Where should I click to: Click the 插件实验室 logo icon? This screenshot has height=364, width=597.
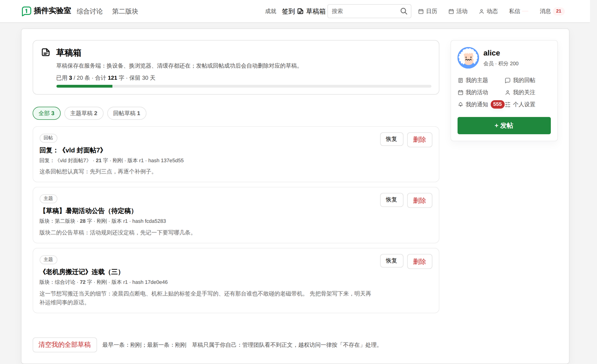click(27, 11)
